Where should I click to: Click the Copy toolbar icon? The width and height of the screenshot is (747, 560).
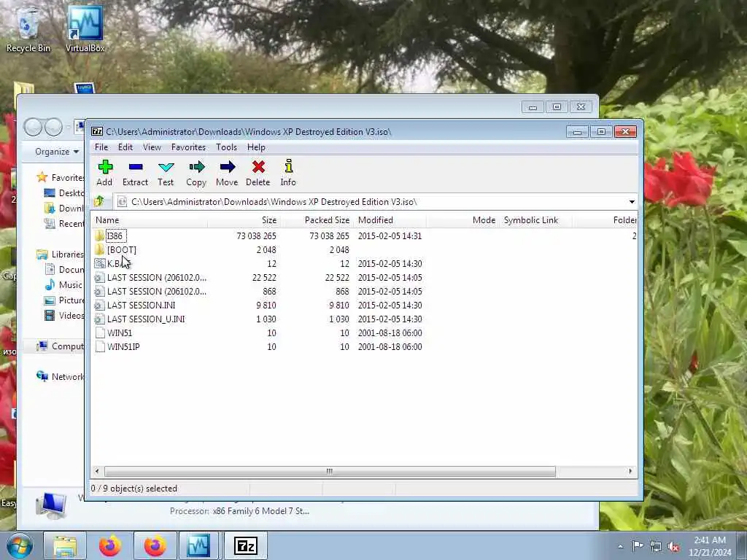coord(196,167)
